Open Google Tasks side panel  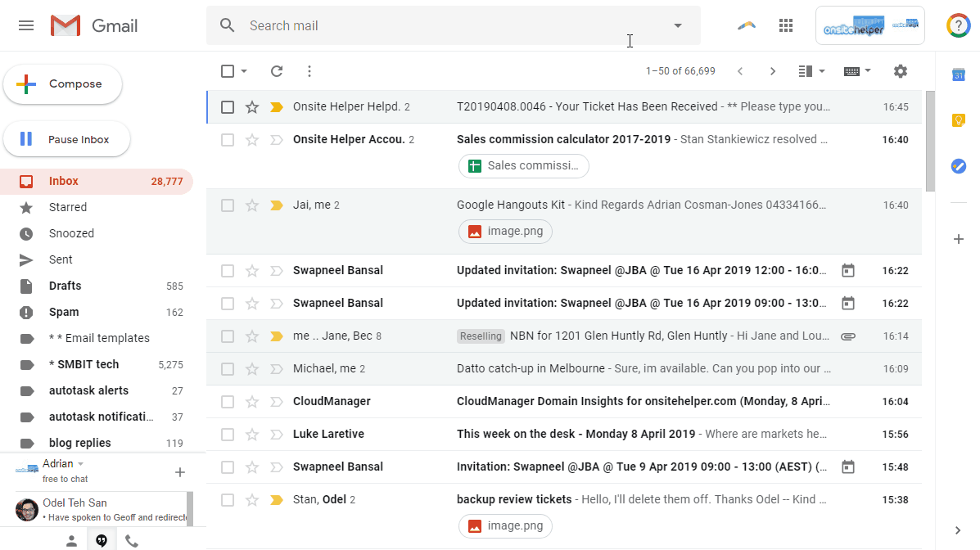(x=958, y=166)
